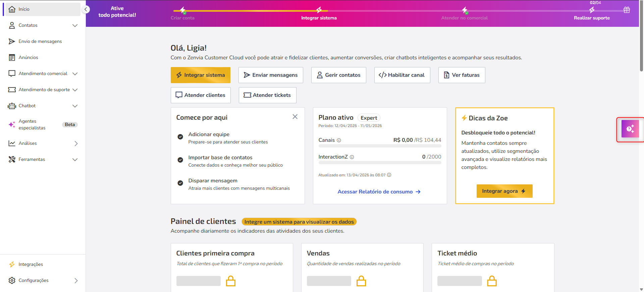Open Agentes especialistas Beta menu item
Image resolution: width=644 pixels, height=292 pixels.
(x=43, y=124)
